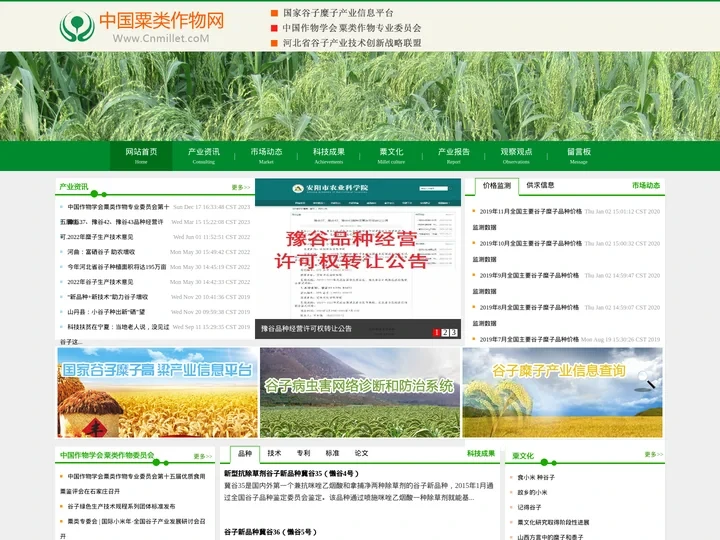Open 2019年11月全国主要谷子糜子品种价格 entry

click(x=530, y=212)
